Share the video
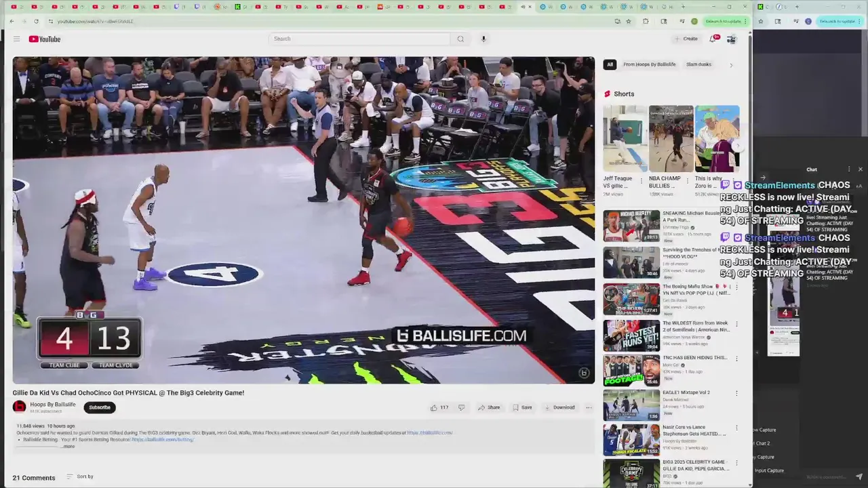 [x=489, y=407]
